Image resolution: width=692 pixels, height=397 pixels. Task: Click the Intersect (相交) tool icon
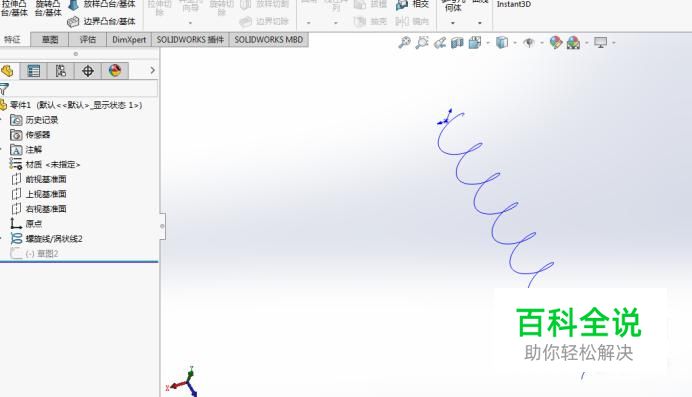402,5
